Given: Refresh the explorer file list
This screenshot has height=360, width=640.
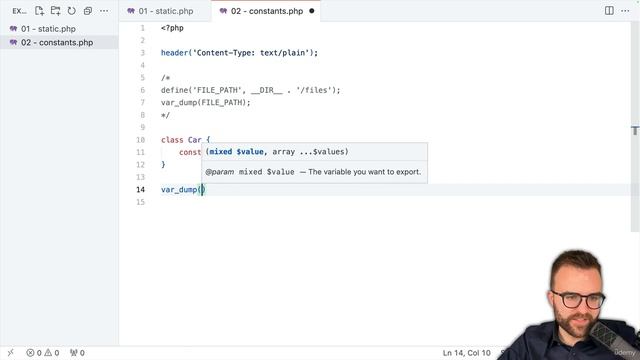Looking at the screenshot, I should click(71, 11).
